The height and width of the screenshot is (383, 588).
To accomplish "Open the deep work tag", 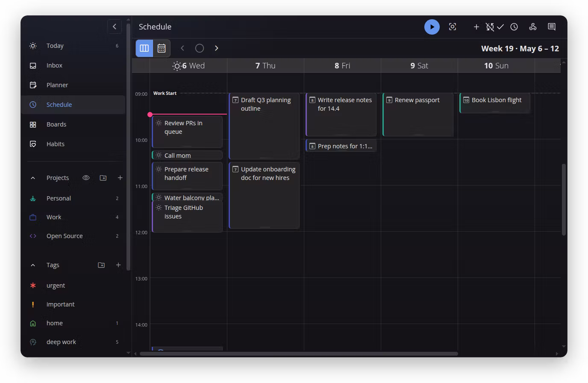I will click(73, 342).
